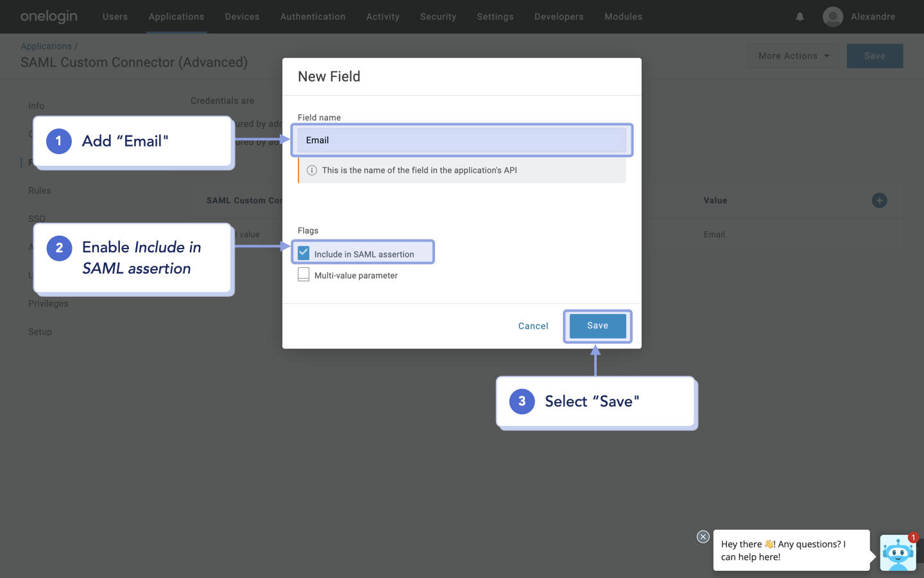Click the info icon below the field name
Screen dimensions: 924x578
tap(311, 170)
